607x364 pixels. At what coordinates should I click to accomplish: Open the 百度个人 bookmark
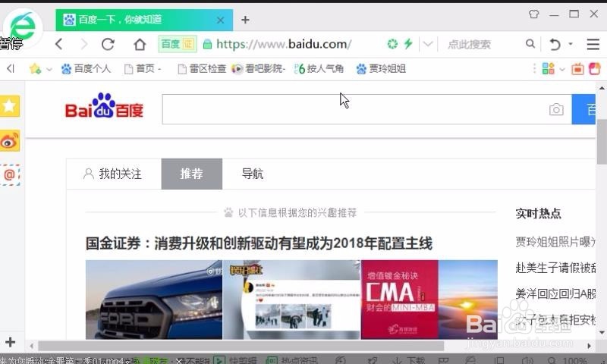pos(86,69)
